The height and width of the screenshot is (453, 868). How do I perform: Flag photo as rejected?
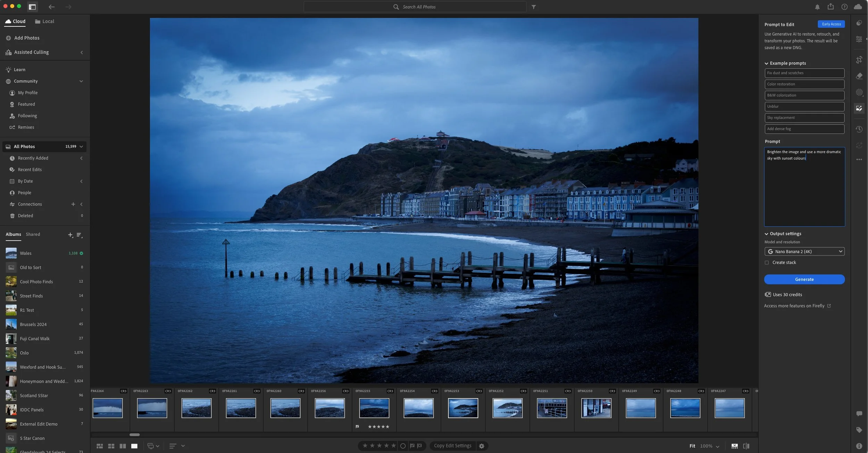click(419, 446)
